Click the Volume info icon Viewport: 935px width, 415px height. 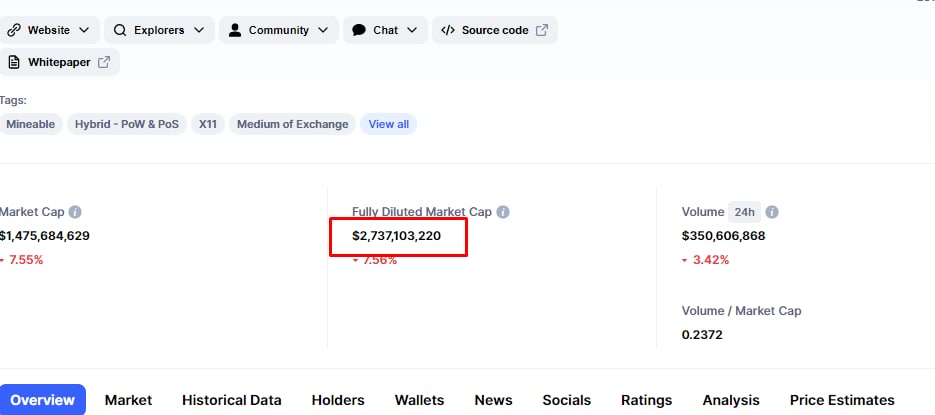(772, 212)
